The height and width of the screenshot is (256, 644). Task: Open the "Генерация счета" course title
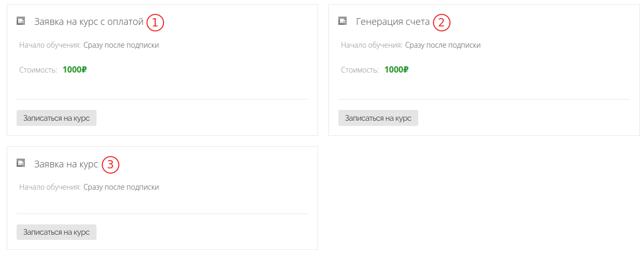pyautogui.click(x=393, y=22)
